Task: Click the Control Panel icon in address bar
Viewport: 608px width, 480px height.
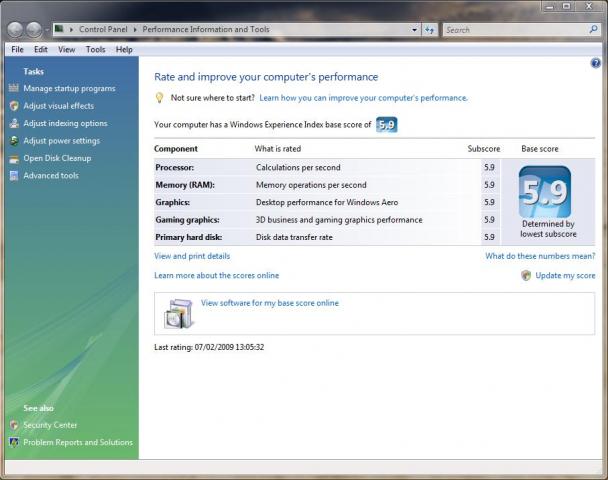Action: click(x=59, y=29)
